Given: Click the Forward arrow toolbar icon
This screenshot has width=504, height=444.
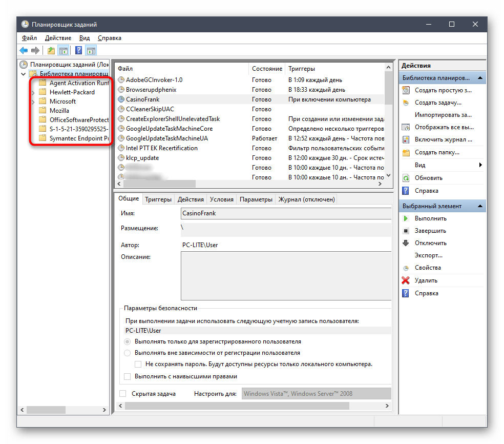Looking at the screenshot, I should 35,51.
